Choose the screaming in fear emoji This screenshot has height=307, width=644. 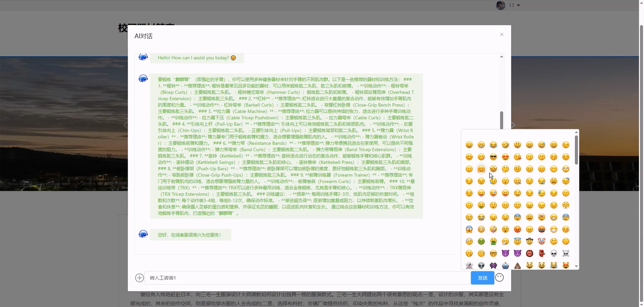tap(469, 229)
